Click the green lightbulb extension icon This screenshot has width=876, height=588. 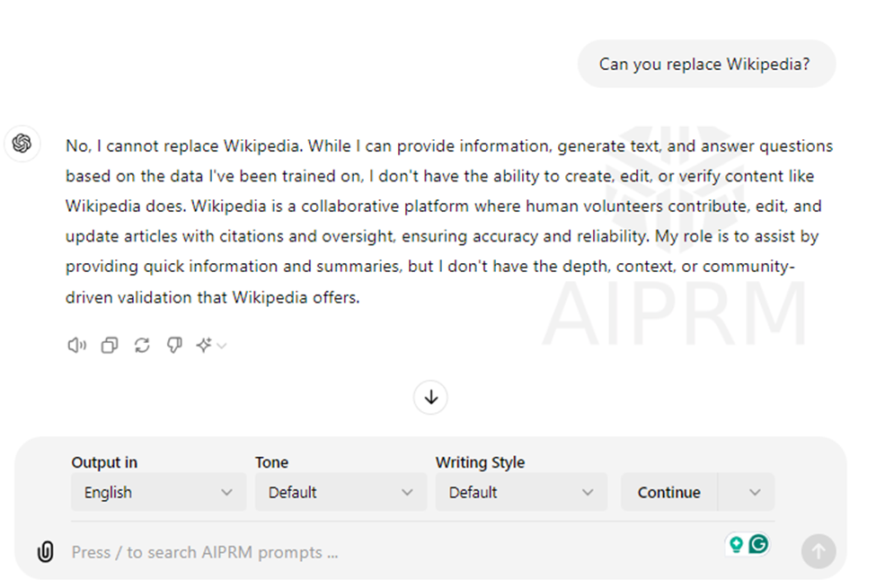click(737, 544)
